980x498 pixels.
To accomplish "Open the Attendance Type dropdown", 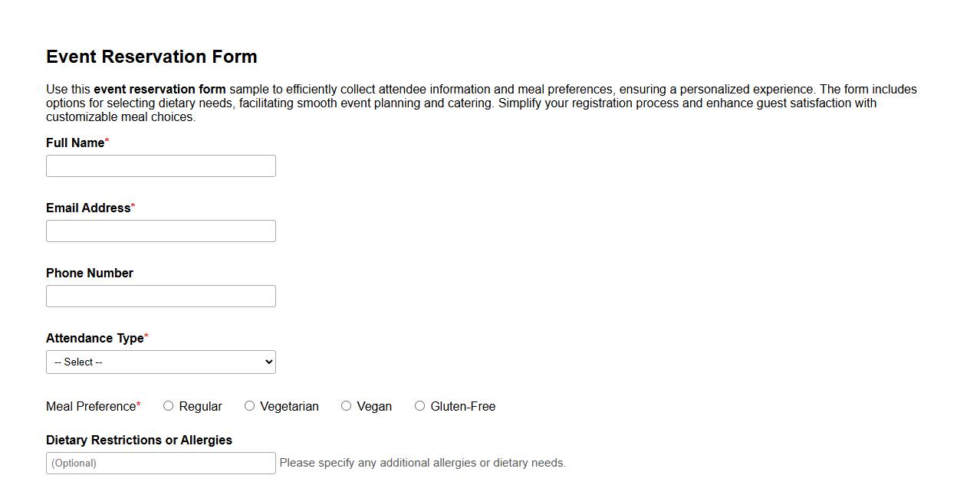I will [161, 362].
